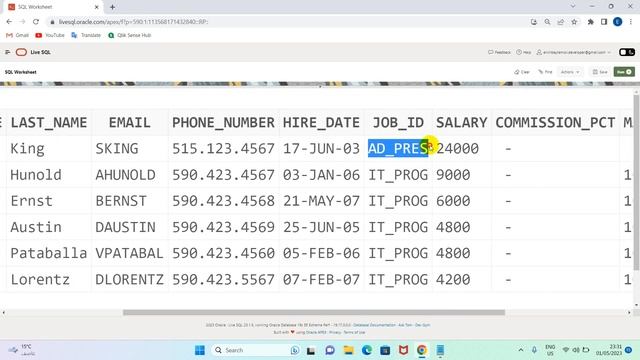Click the LAST_NAME column header
Screen dimensions: 640x360
coord(49,122)
